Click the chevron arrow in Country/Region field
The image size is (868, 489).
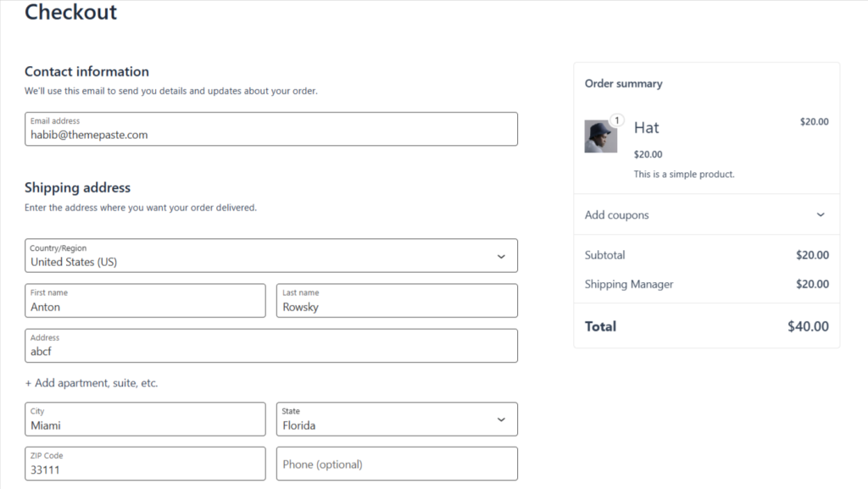pos(501,256)
